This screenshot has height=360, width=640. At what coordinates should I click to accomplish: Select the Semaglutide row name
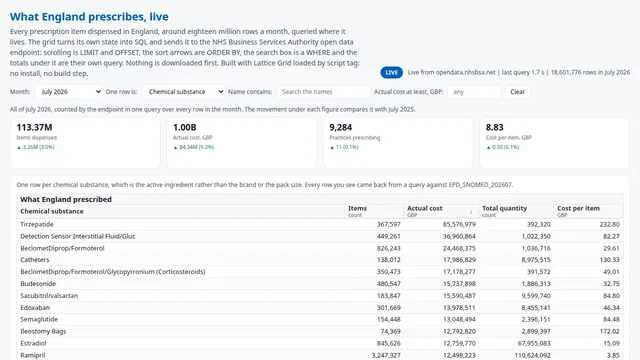(39, 320)
